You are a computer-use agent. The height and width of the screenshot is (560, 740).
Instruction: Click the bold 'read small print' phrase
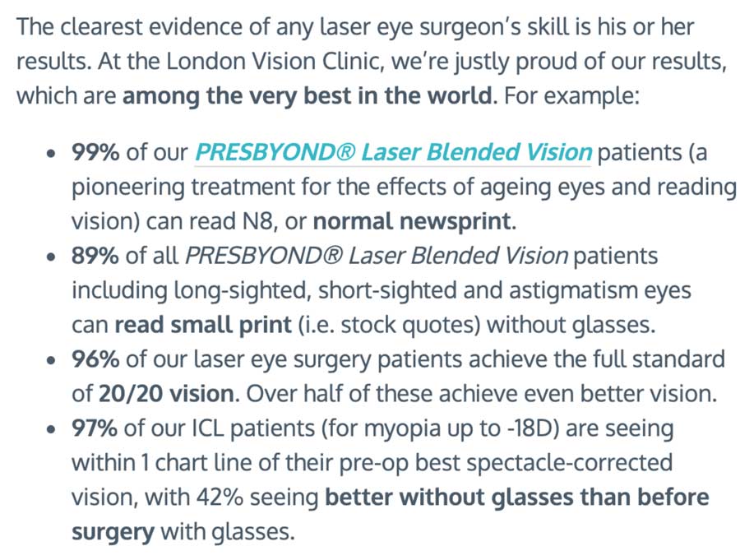203,325
